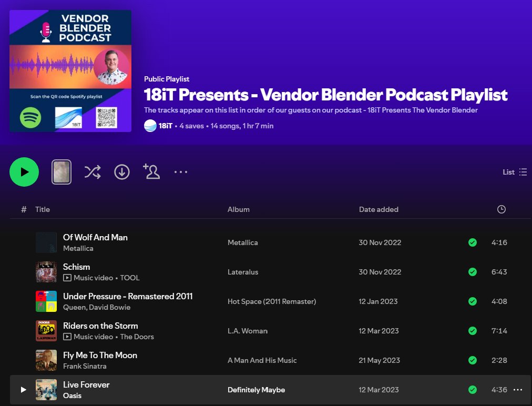Click the 14 songs, 1 hr 7 min text
This screenshot has height=406, width=532.
[x=242, y=126]
